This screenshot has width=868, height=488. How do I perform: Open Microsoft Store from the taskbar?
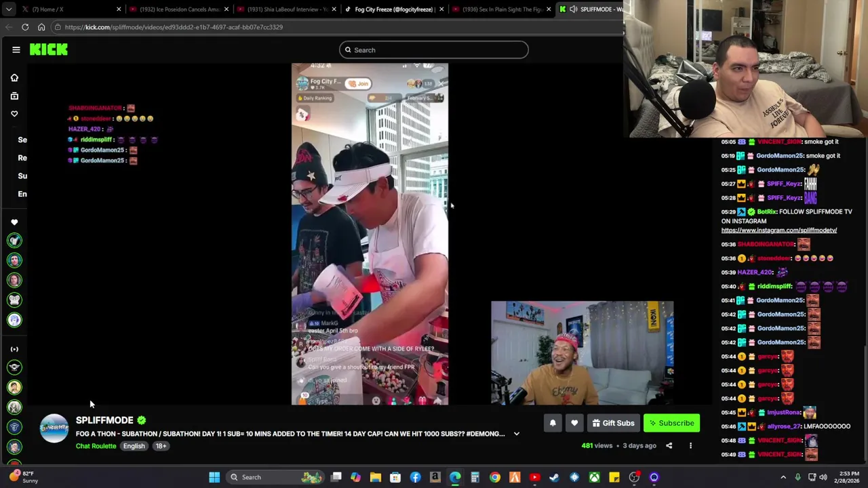pos(395,477)
